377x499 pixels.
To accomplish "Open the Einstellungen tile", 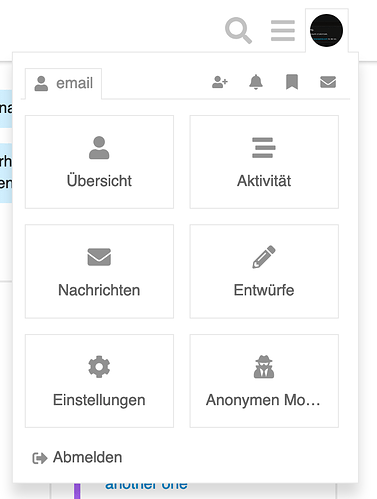I will pos(99,381).
